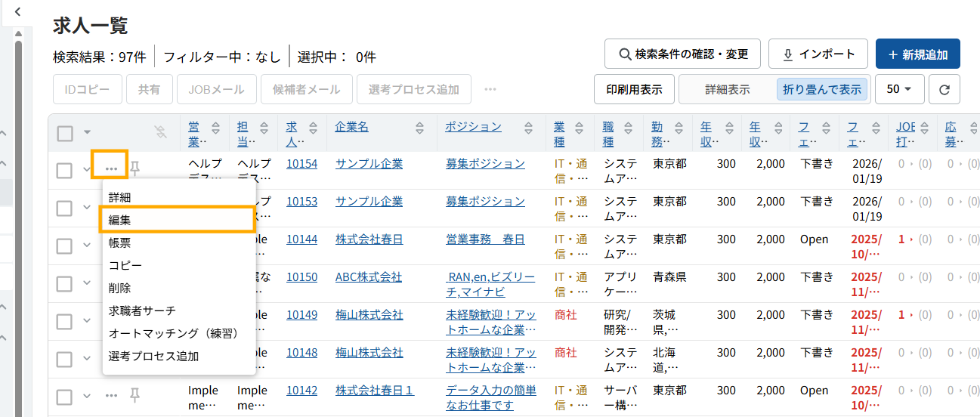The height and width of the screenshot is (417, 980).
Task: Open the three-dot menu for job 10142
Action: 111,395
